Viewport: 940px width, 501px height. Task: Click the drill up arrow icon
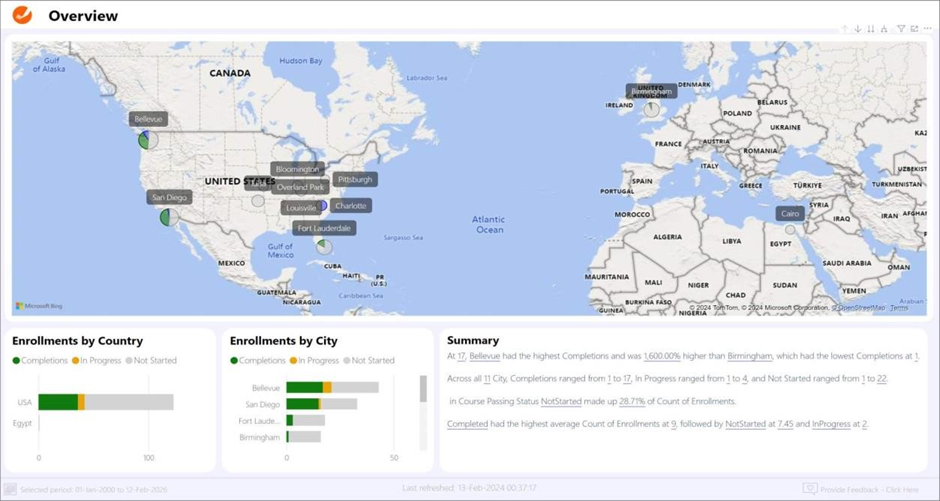[845, 29]
